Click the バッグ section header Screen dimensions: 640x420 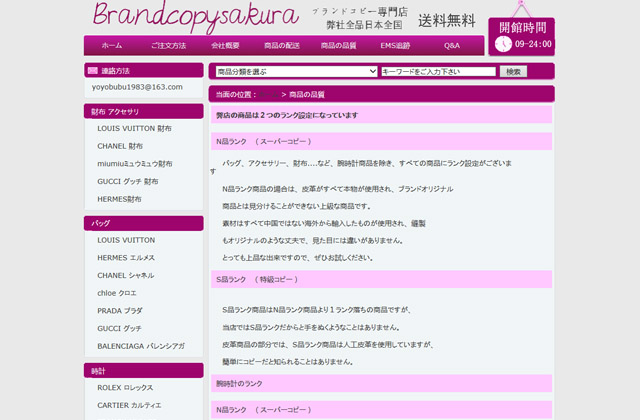(x=144, y=223)
